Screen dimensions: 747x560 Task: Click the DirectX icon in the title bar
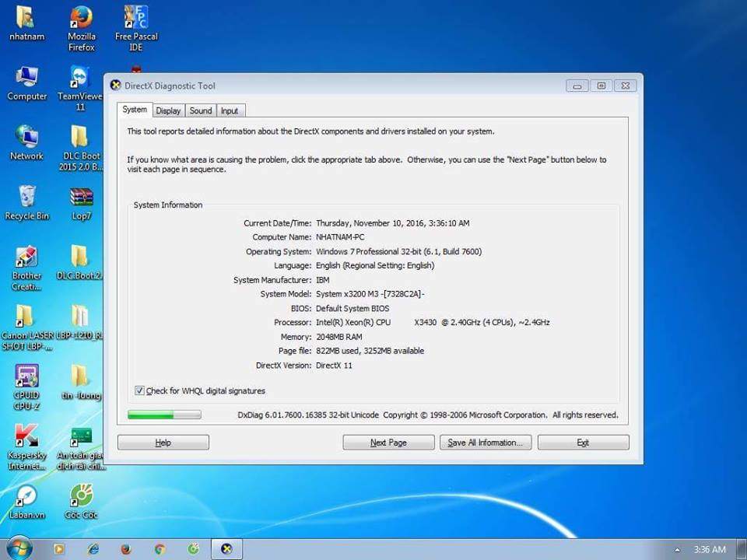click(115, 86)
